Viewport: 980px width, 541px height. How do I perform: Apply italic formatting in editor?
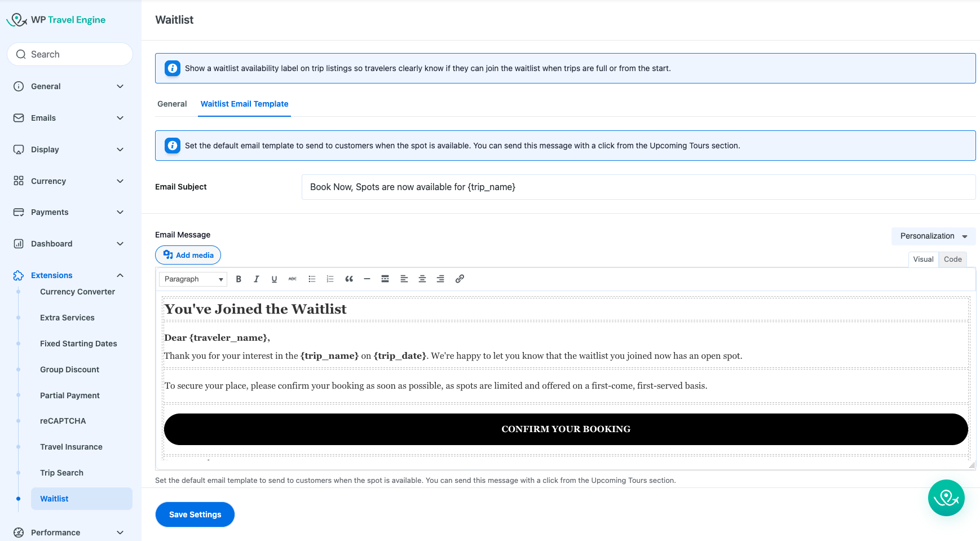257,279
